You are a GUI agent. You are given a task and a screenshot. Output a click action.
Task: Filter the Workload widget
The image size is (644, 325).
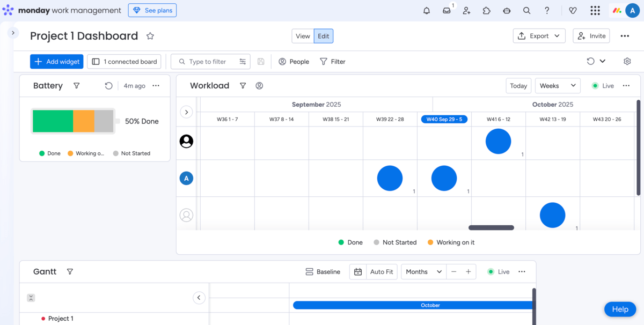click(243, 85)
